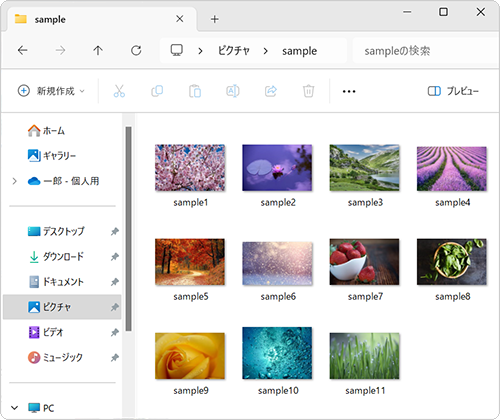Screen dimensions: 500x420
Task: Click the Paste clipboard icon
Action: point(195,91)
